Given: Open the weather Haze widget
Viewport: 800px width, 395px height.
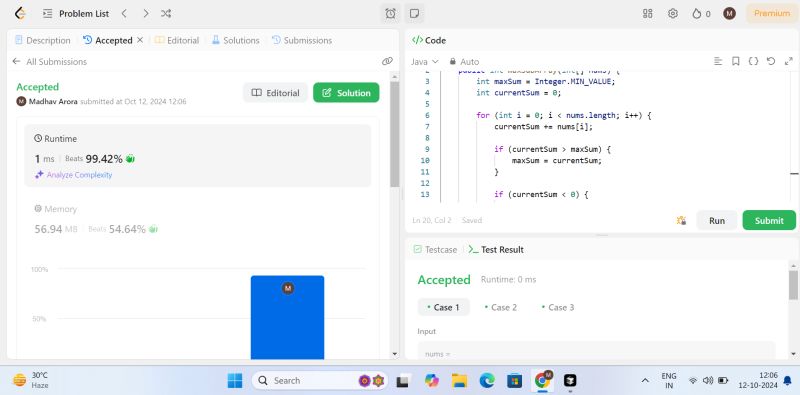Looking at the screenshot, I should 31,380.
